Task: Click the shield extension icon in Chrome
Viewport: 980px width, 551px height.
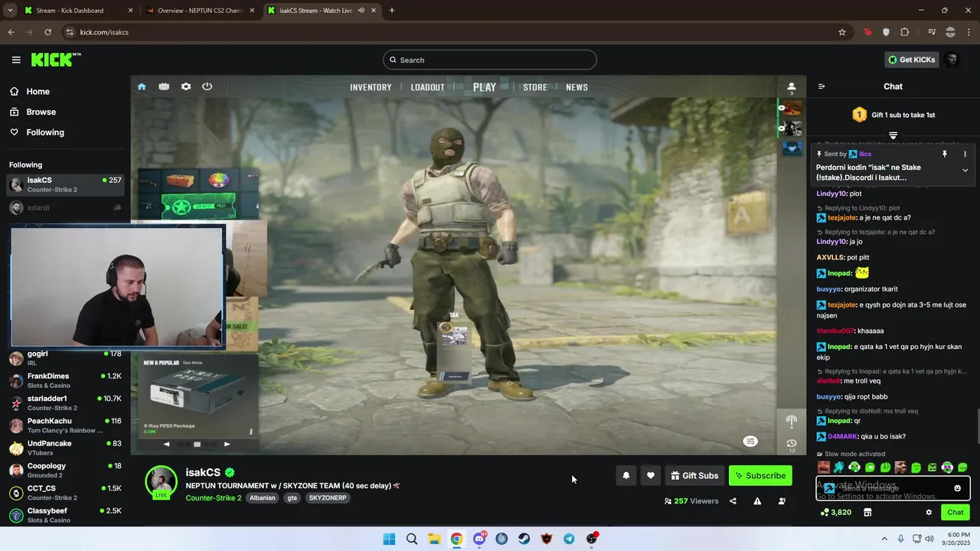Action: coord(887,32)
